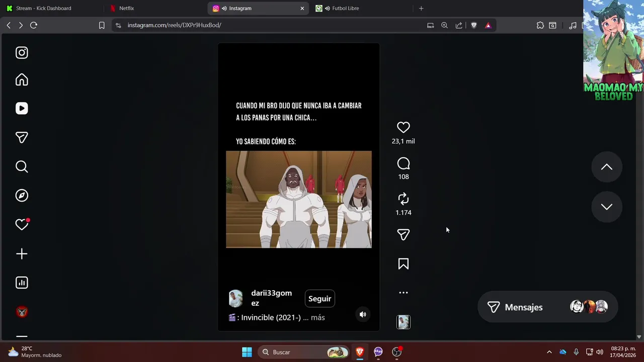Expand caption with 'más'
644x362 pixels.
coord(318,318)
